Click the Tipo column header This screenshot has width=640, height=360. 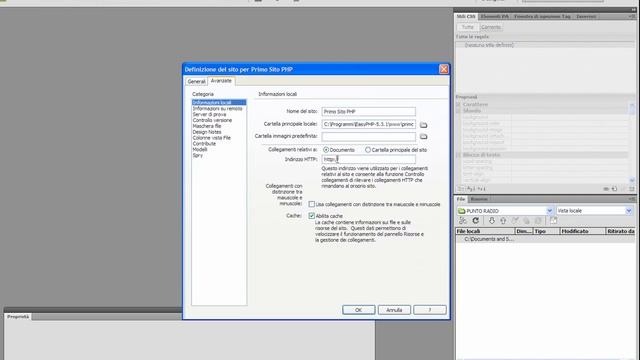(546, 231)
